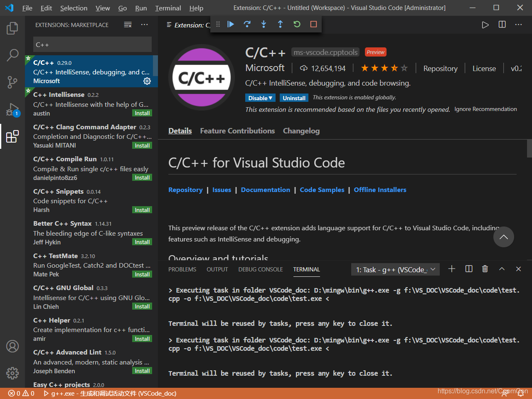Viewport: 532px width, 399px height.
Task: Open the License link in header
Action: coord(484,69)
